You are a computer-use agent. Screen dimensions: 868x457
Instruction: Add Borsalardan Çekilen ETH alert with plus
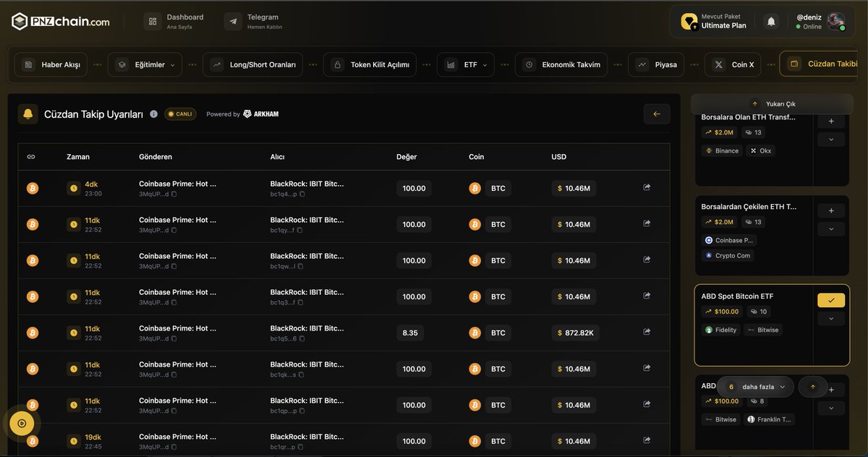pos(831,210)
